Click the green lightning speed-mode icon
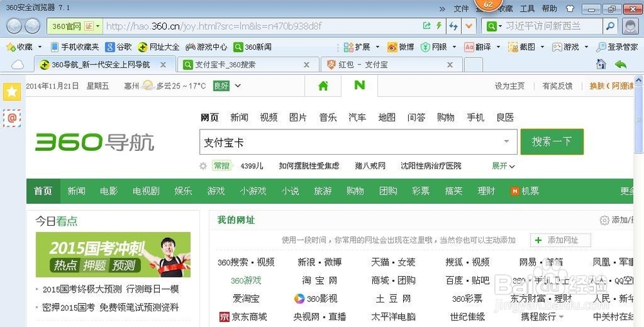This screenshot has width=644, height=327. tap(439, 26)
